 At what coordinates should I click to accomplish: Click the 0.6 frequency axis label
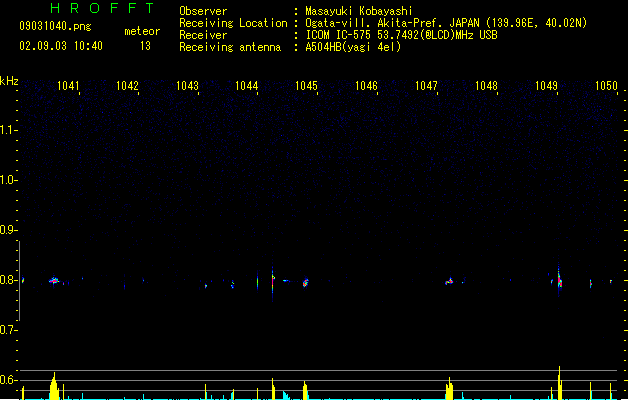[8, 380]
